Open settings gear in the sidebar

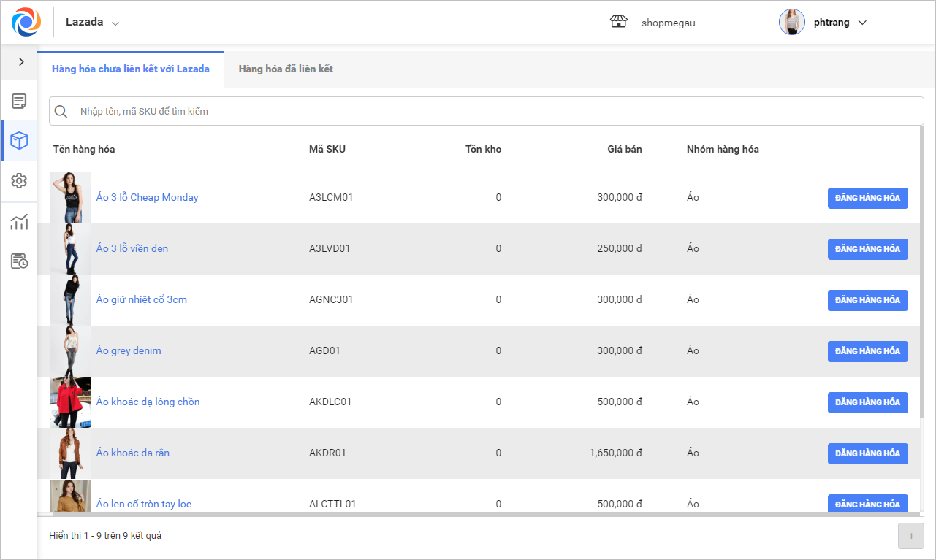(x=19, y=181)
